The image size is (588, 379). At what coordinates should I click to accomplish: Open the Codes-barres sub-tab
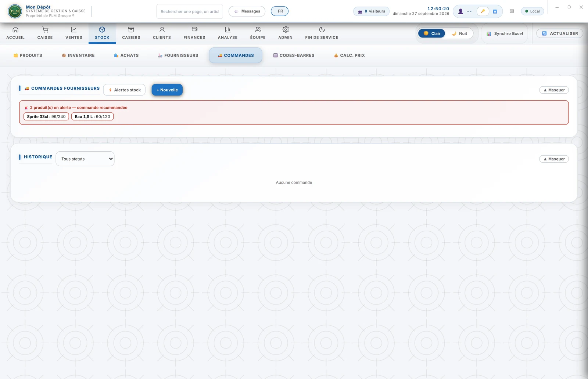tap(294, 55)
